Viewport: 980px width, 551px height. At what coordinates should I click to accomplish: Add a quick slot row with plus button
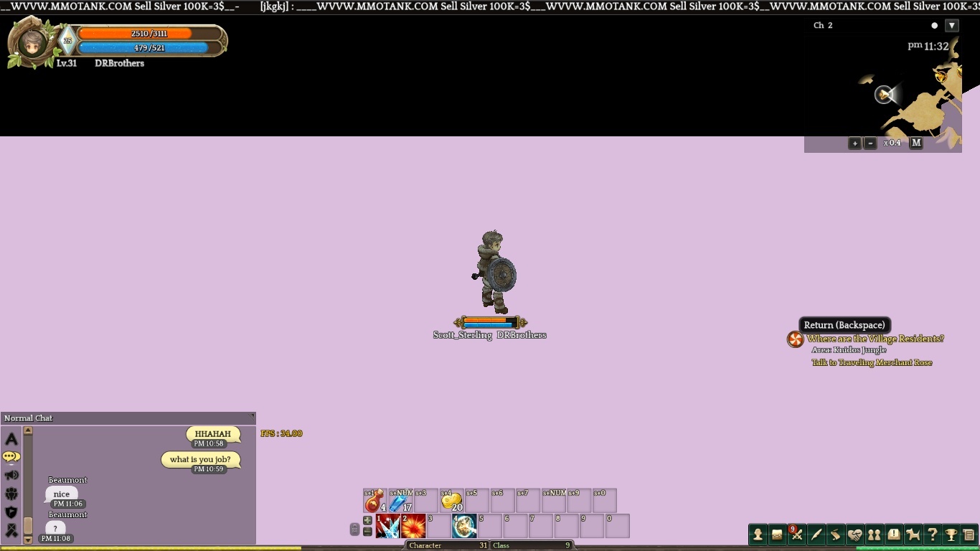(x=367, y=520)
